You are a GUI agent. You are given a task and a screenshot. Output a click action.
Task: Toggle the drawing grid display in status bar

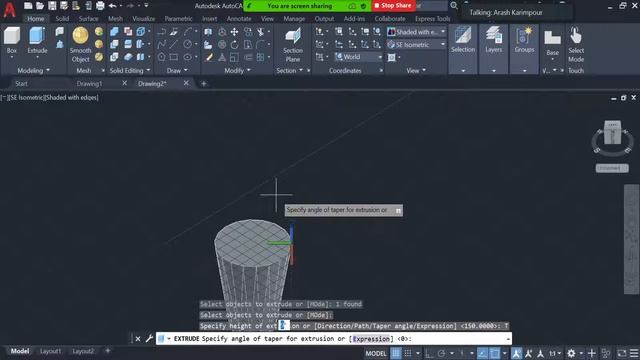click(396, 353)
